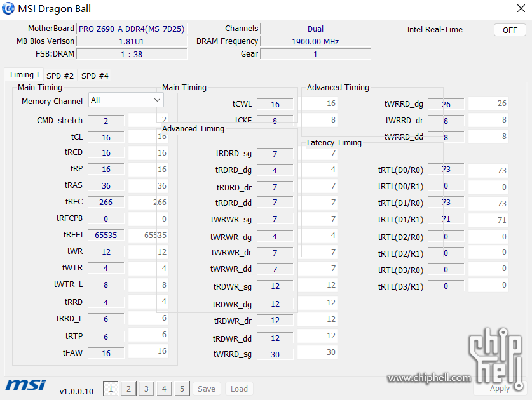Screen dimensions: 532x400
Task: Click the tRTP value field
Action: tap(106, 337)
